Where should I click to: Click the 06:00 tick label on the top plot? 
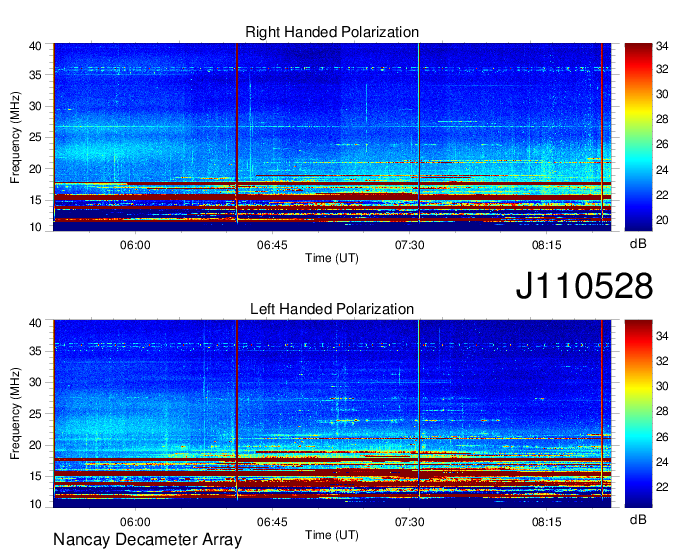(135, 245)
